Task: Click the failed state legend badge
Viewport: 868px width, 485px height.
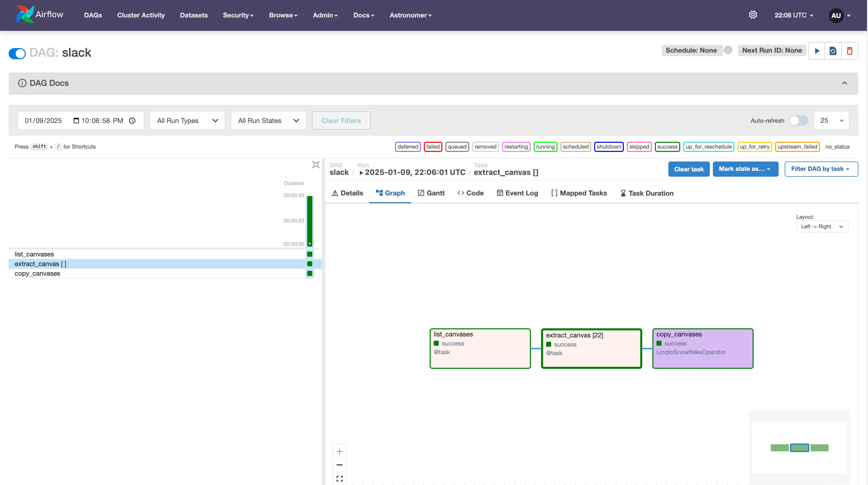Action: tap(433, 147)
